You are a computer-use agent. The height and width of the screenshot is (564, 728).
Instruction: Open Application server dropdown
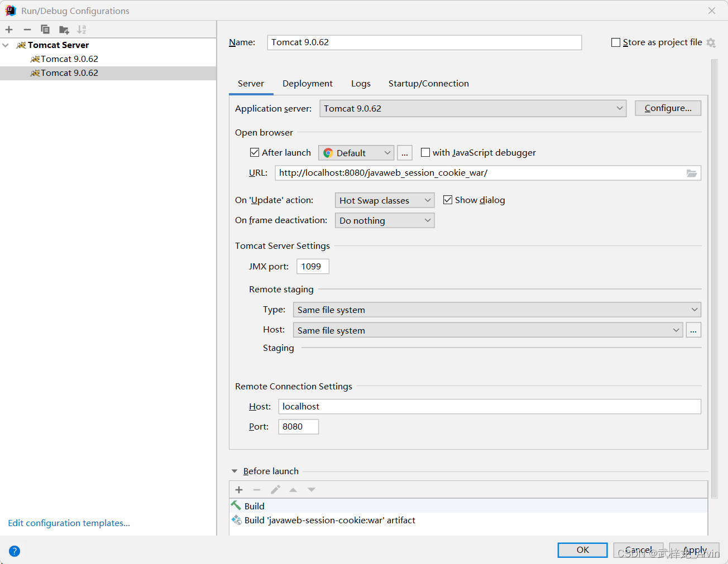pos(473,108)
